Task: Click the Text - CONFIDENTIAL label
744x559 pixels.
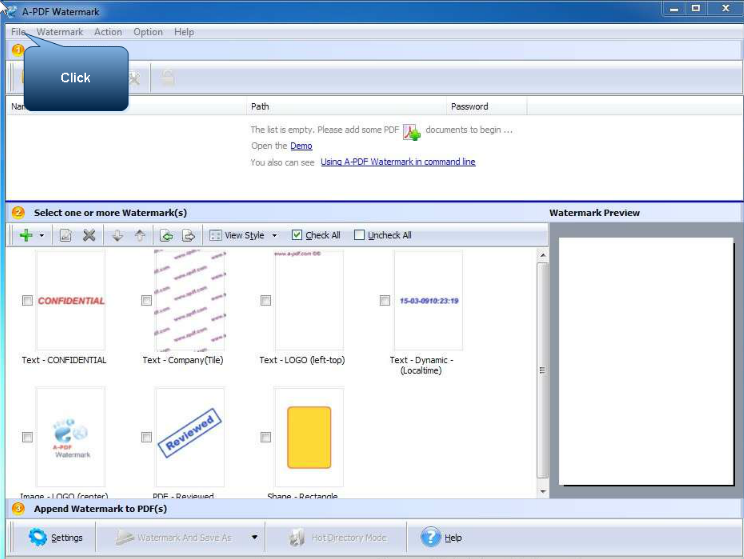Action: tap(64, 360)
